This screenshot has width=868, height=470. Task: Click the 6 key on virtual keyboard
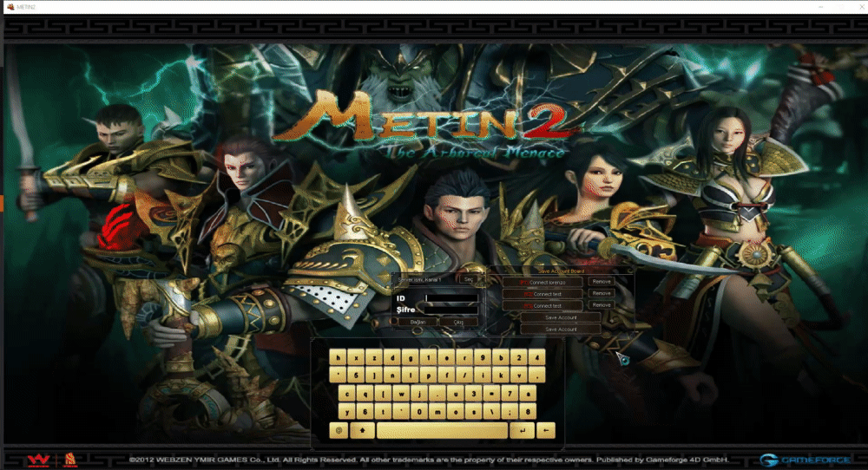pyautogui.click(x=365, y=411)
